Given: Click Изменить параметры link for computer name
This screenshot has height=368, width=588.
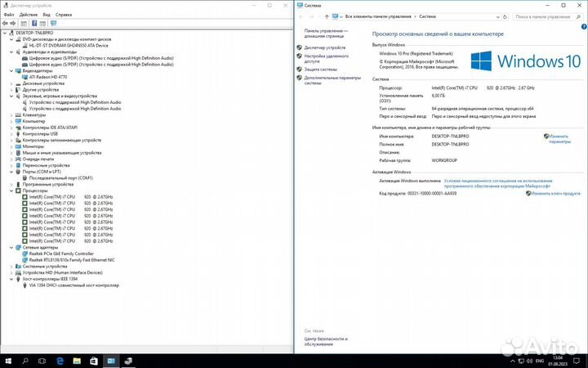Looking at the screenshot, I should click(559, 139).
